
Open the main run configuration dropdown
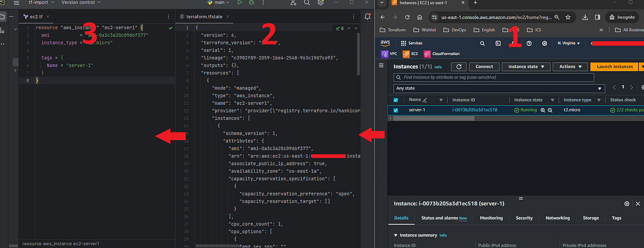click(218, 2)
